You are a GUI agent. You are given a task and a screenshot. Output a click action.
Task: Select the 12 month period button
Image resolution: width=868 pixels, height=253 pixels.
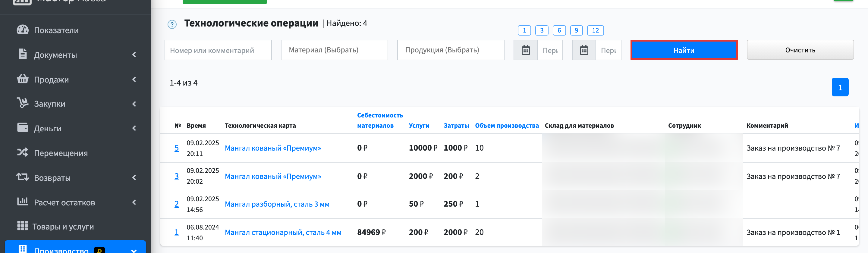click(596, 30)
